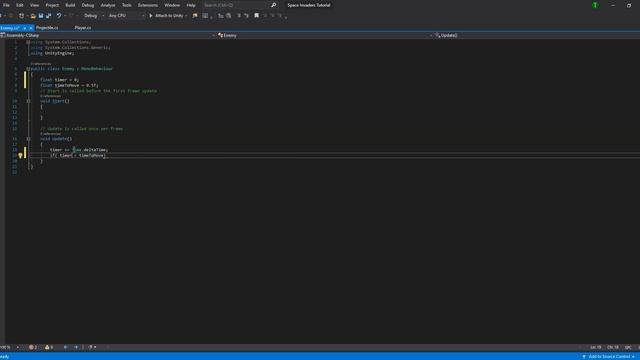Click the toolbar icon right of Attach to Unity
Screen dimensions: 640x360
(195, 16)
